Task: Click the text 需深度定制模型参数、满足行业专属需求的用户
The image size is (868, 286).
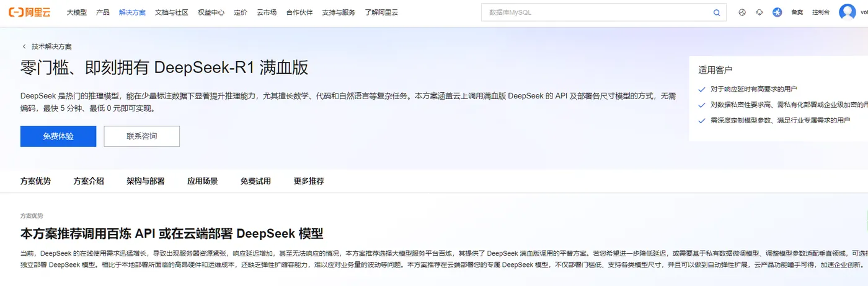Action: [x=781, y=121]
